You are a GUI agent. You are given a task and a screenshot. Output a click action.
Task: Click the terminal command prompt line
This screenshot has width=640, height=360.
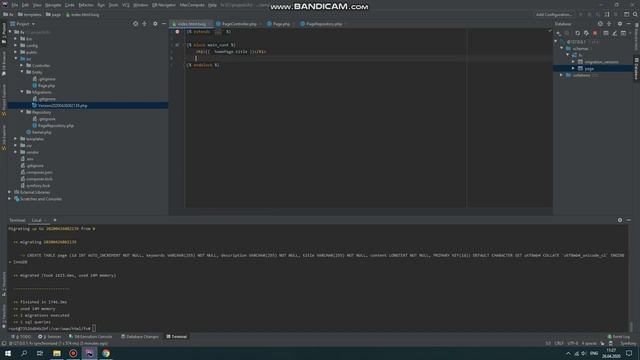click(x=52, y=329)
